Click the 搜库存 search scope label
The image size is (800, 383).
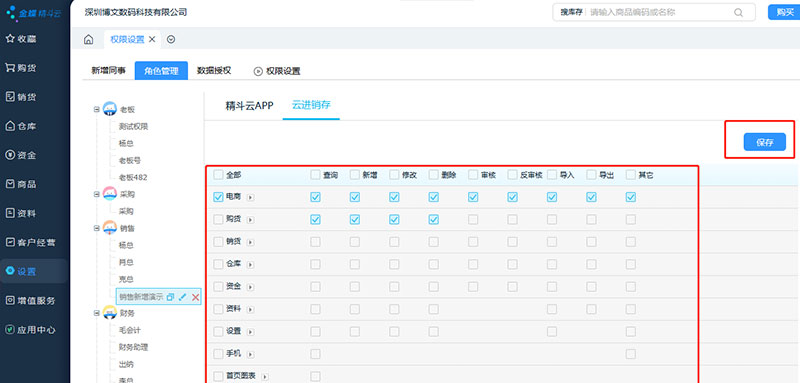click(571, 13)
